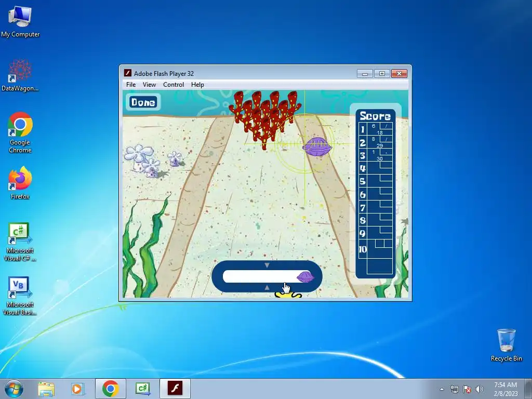The image size is (532, 399).
Task: Click the white sea flowers on the sand
Action: click(x=154, y=161)
